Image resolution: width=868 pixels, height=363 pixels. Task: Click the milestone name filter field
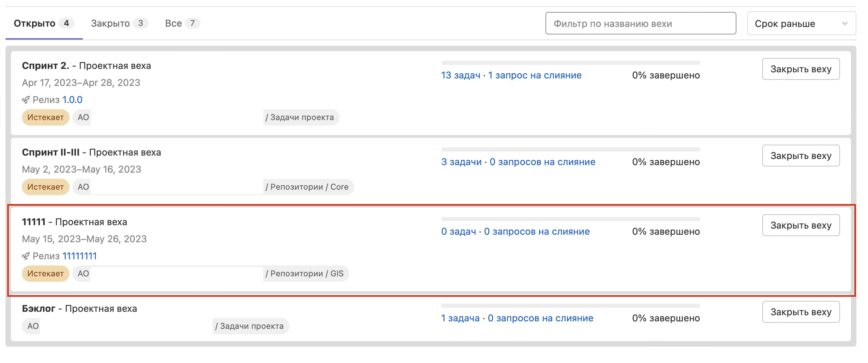[x=640, y=24]
